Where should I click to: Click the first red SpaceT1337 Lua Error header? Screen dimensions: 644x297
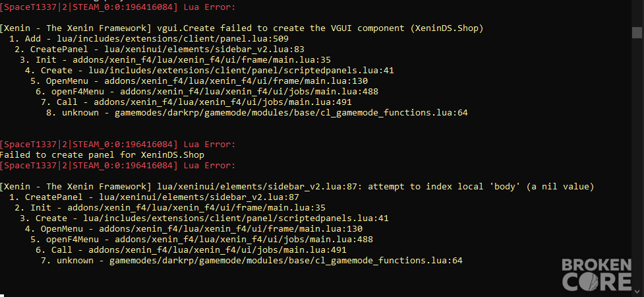(x=117, y=7)
